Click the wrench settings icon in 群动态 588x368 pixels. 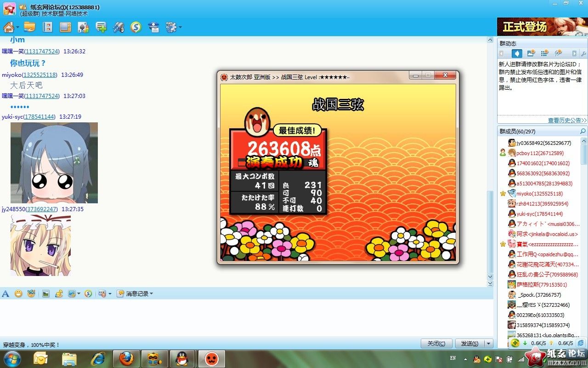click(x=583, y=54)
